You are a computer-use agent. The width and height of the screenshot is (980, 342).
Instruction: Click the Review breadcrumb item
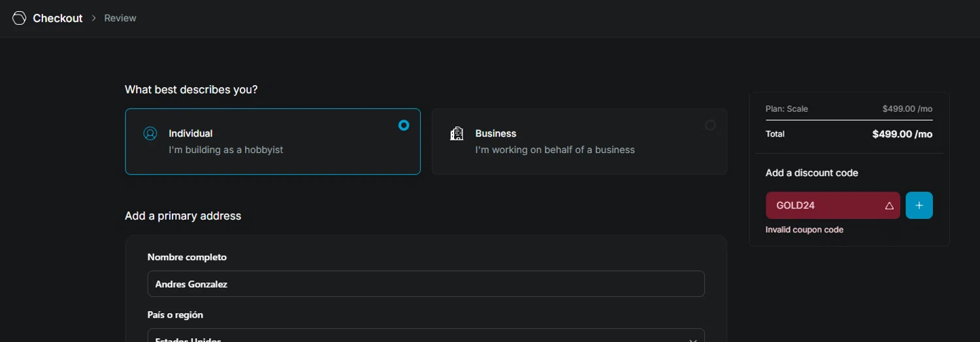120,18
